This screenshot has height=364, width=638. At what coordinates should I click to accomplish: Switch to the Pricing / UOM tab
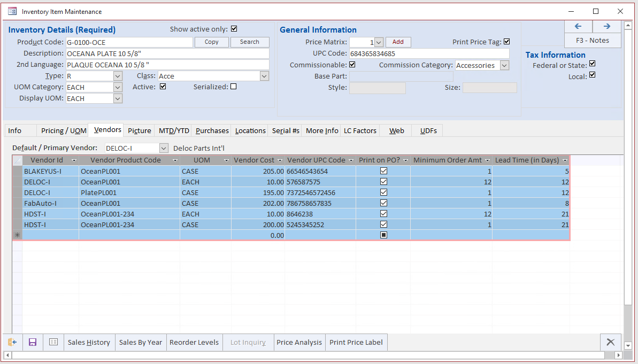pyautogui.click(x=64, y=130)
